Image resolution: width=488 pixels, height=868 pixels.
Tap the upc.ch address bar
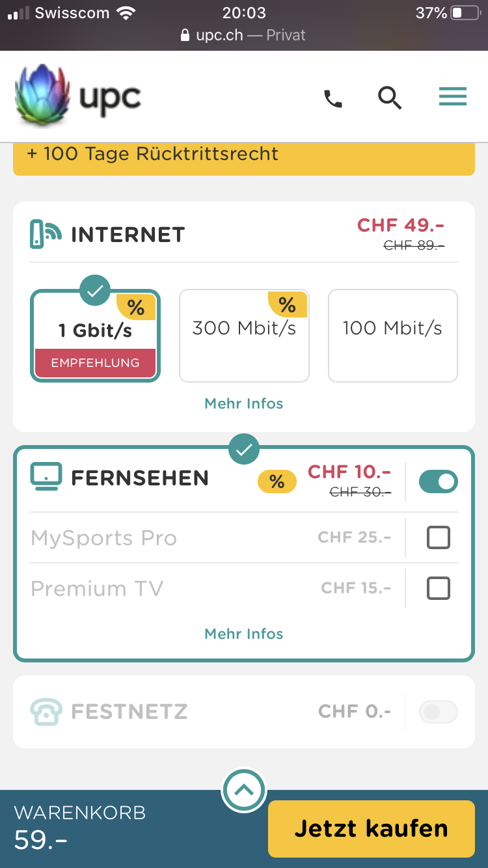pyautogui.click(x=244, y=35)
